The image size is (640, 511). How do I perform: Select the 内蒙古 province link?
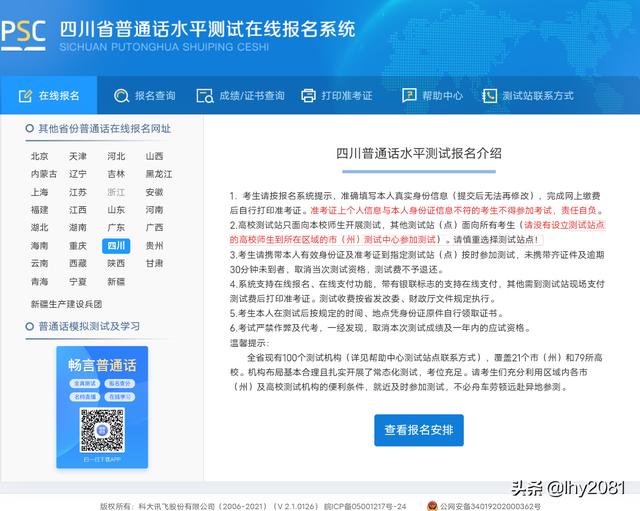42,174
